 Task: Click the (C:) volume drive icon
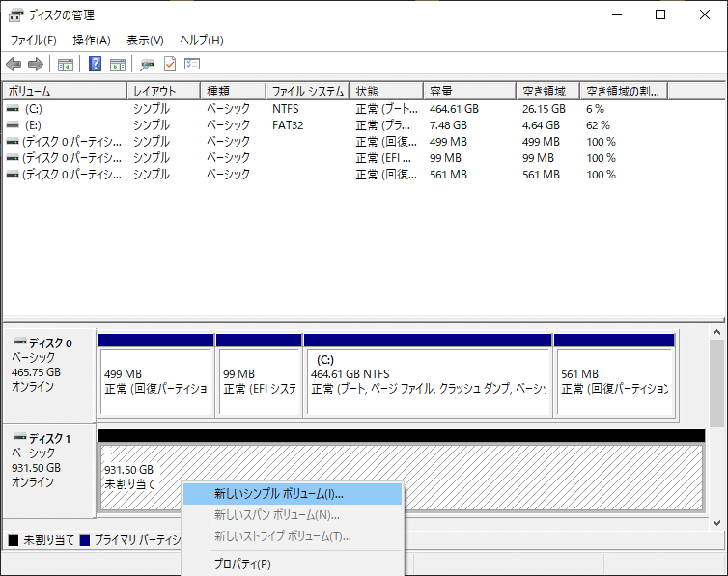13,108
